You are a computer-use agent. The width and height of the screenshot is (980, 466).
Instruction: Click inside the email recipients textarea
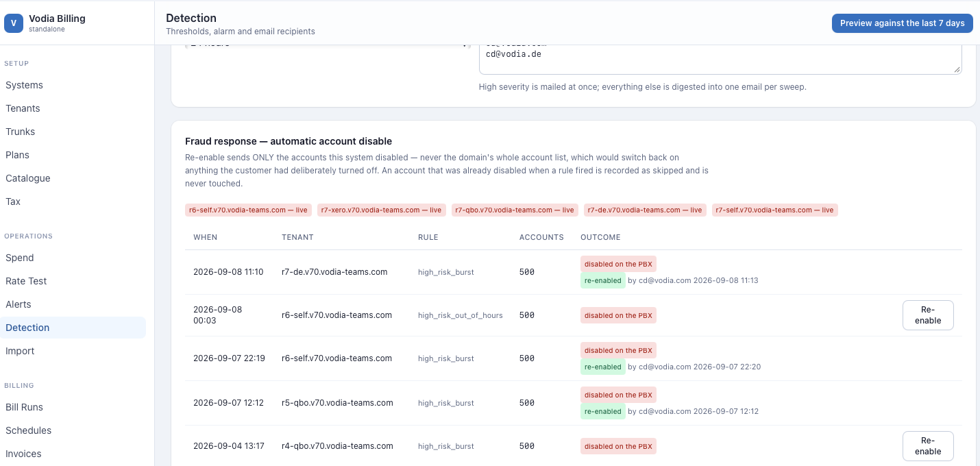tap(720, 59)
